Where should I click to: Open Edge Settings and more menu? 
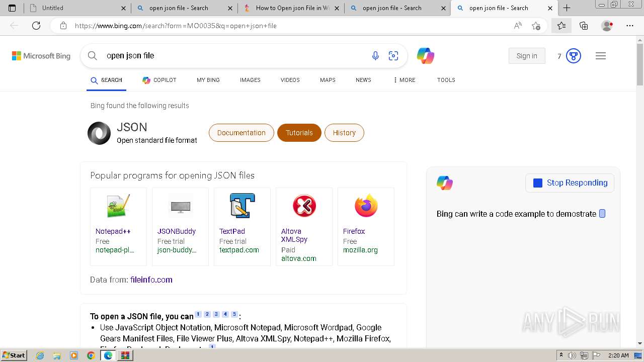(630, 26)
